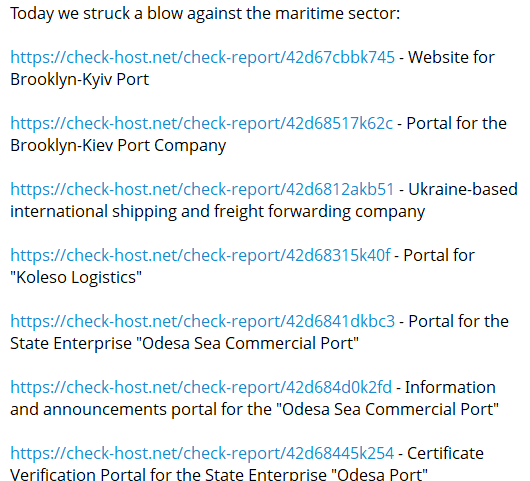Open the check-report link ending 42d67cbbk745
Viewport: 530px width, 481px height.
pos(202,57)
